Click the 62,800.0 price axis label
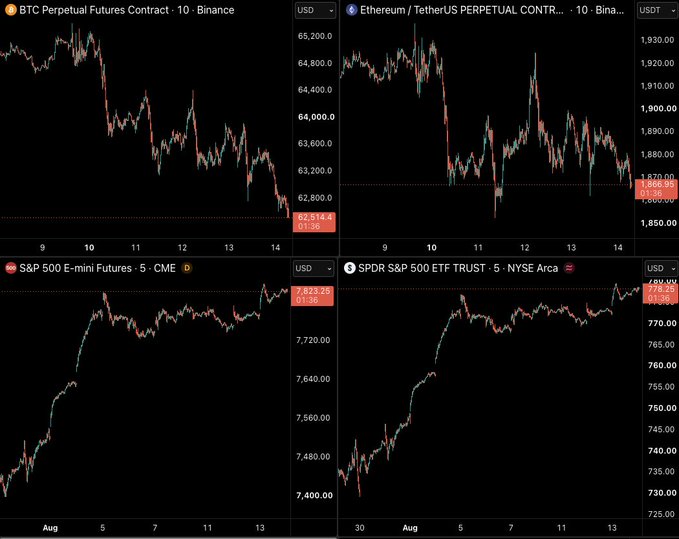Viewport: 679px width, 539px height. (x=315, y=198)
